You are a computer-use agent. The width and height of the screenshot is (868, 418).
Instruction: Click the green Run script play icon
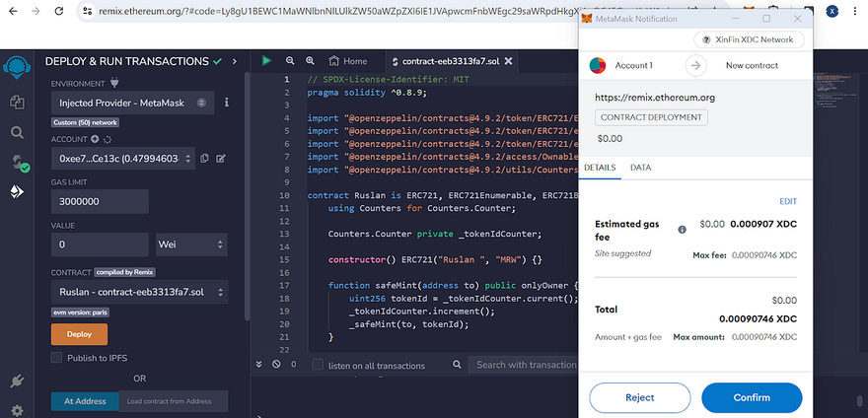[x=266, y=60]
